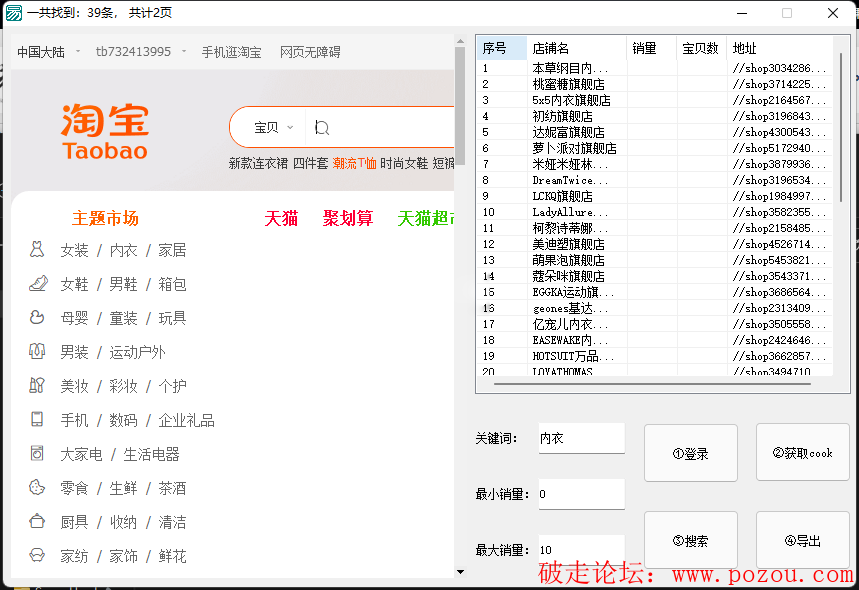Select the 萝卜派对旗舰店 row
Screen dimensions: 859x590
[x=655, y=148]
